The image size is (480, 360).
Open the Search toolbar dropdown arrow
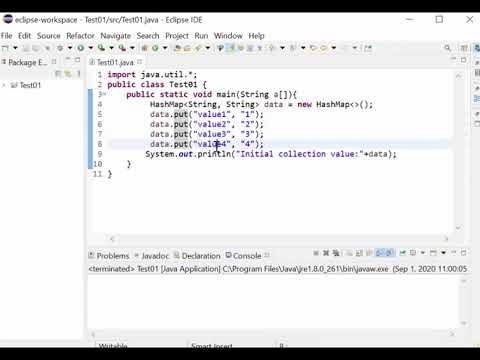pyautogui.click(x=208, y=48)
